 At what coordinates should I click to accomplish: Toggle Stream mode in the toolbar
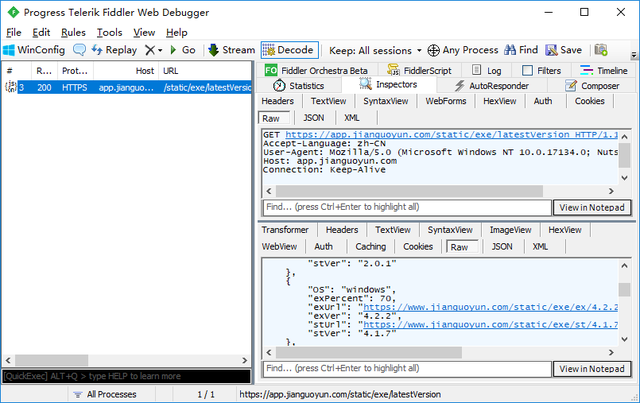(x=231, y=50)
